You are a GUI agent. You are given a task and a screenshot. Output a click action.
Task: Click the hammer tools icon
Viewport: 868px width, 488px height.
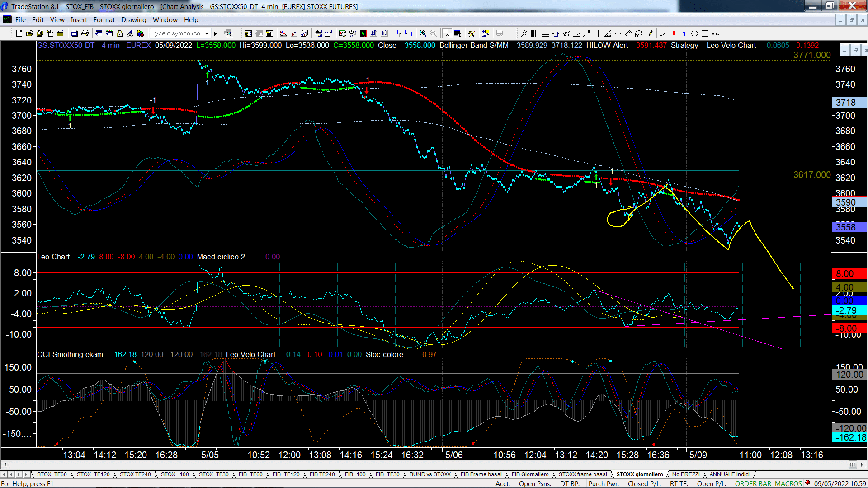472,33
